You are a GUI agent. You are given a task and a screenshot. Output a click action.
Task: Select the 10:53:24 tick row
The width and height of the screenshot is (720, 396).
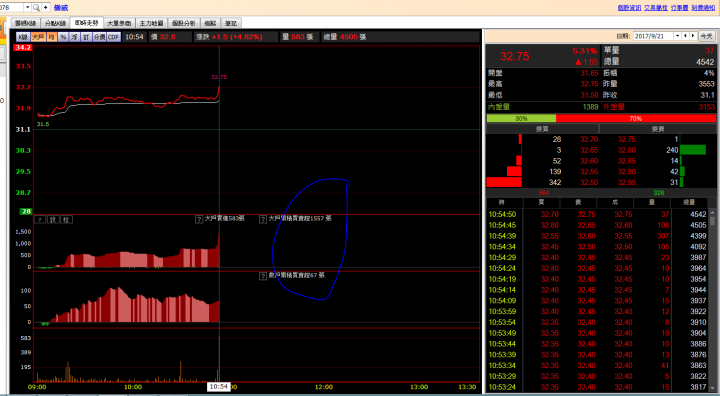pos(597,387)
